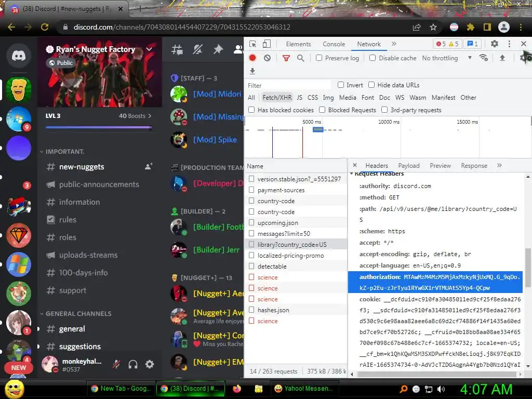Stop recording network log red button
The height and width of the screenshot is (399, 532).
click(x=252, y=58)
